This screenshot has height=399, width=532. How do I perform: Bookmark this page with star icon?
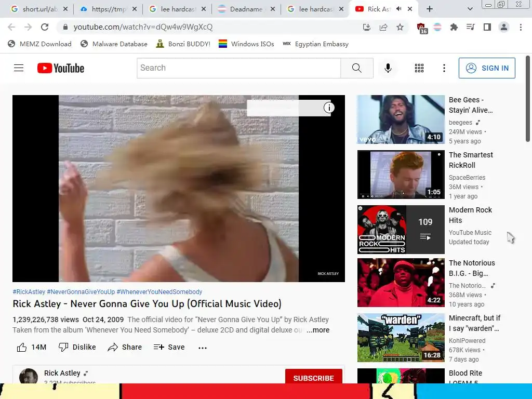click(400, 27)
